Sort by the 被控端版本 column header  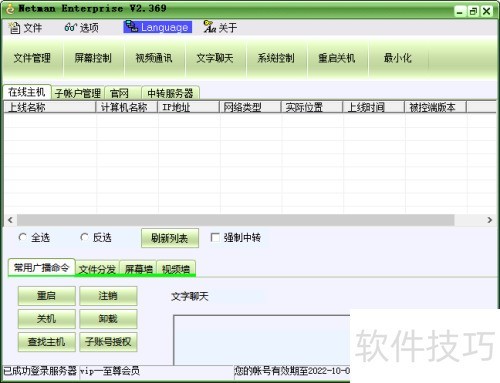435,107
